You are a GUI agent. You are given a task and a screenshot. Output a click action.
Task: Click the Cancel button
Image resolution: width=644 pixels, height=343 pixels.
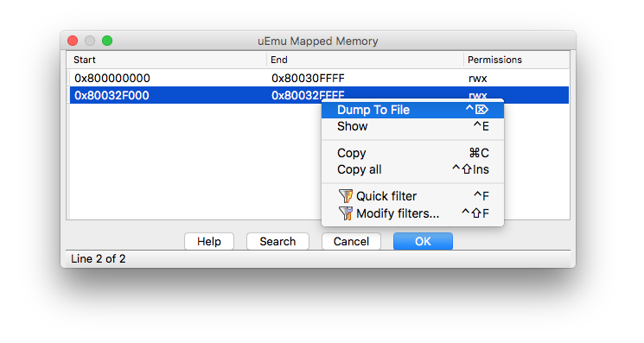[x=351, y=241]
